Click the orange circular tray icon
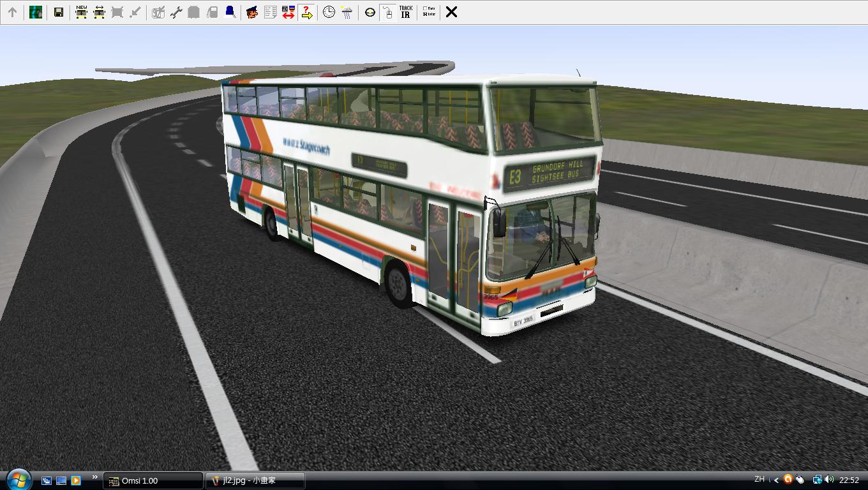The image size is (868, 490). (788, 479)
